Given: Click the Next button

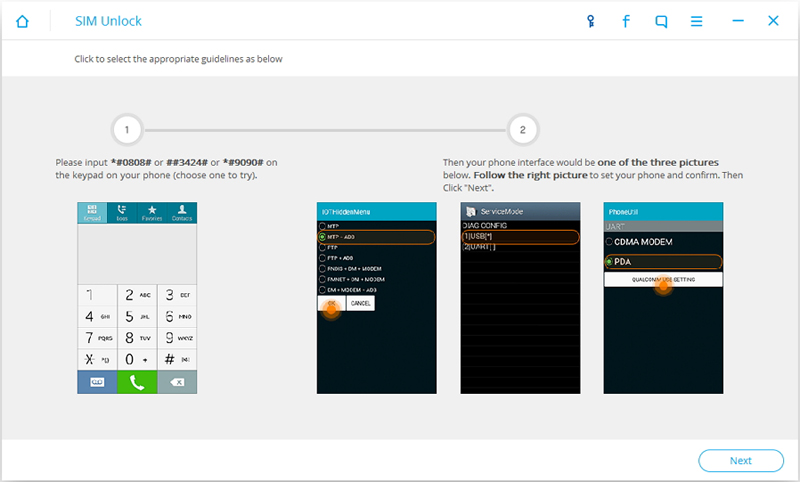Looking at the screenshot, I should pos(741,461).
